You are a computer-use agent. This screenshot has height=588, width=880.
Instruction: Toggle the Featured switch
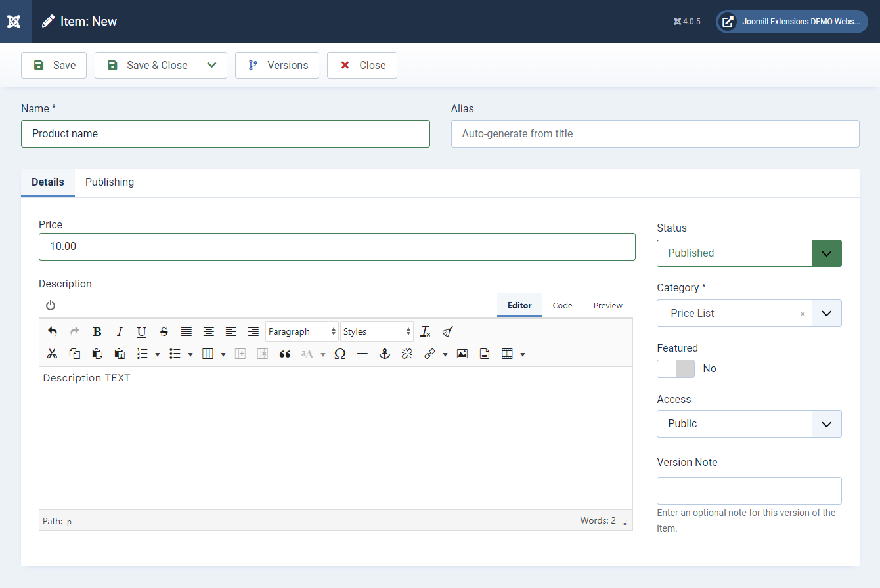tap(675, 369)
